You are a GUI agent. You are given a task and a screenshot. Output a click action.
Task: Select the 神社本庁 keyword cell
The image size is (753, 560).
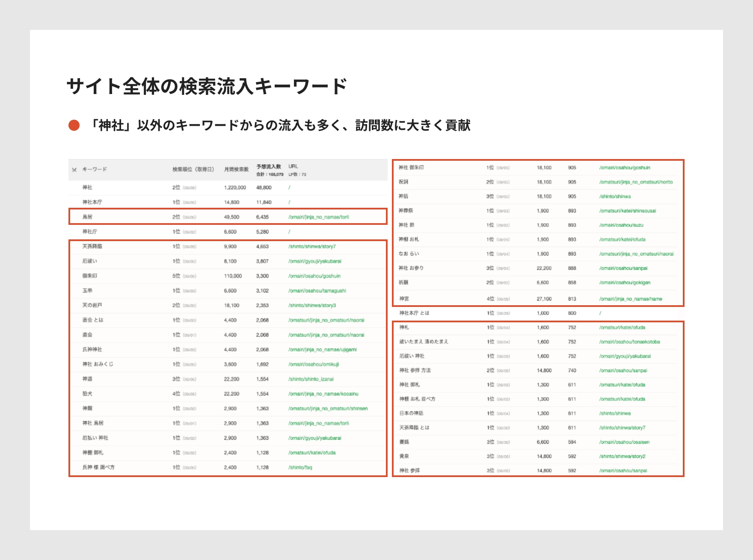(92, 202)
